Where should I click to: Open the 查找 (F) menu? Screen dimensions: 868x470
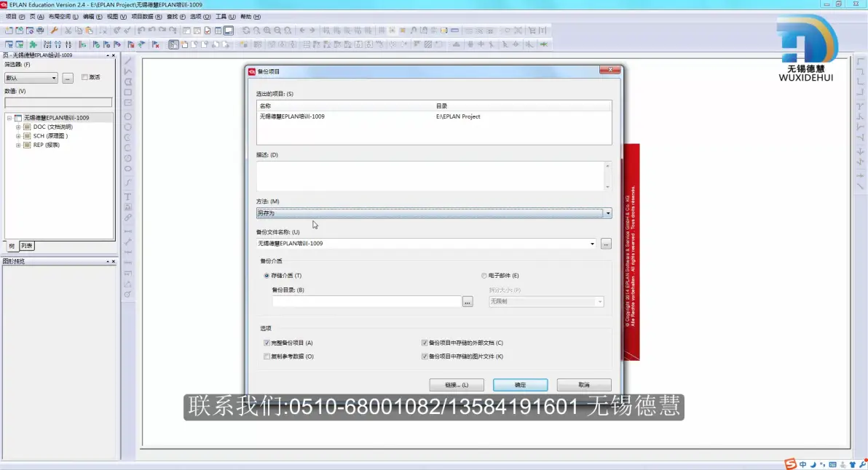pos(176,17)
